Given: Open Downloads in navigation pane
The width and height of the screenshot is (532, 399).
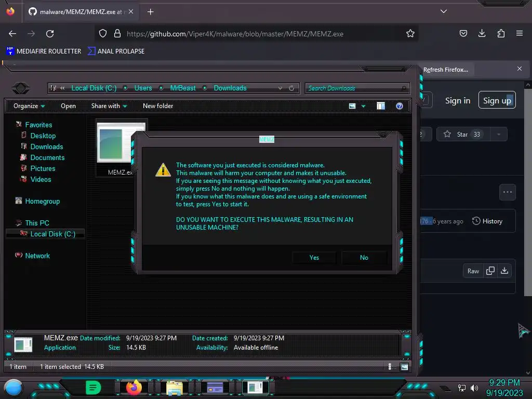Looking at the screenshot, I should pyautogui.click(x=46, y=147).
